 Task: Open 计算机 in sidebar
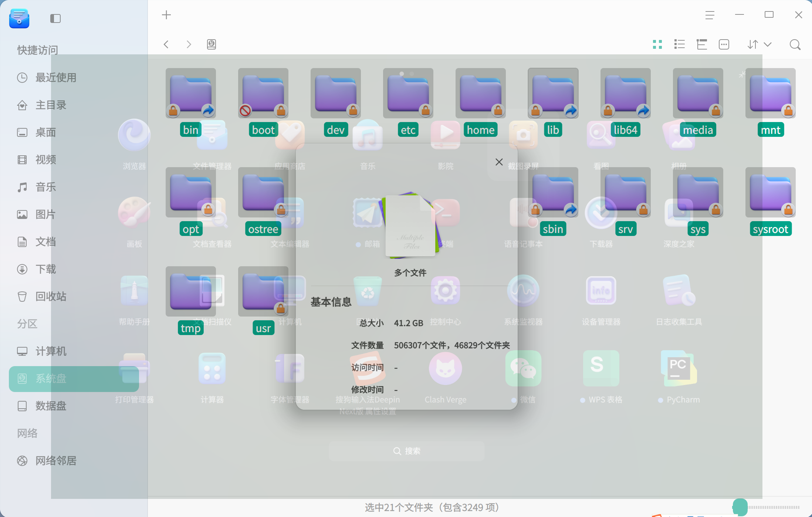point(74,351)
